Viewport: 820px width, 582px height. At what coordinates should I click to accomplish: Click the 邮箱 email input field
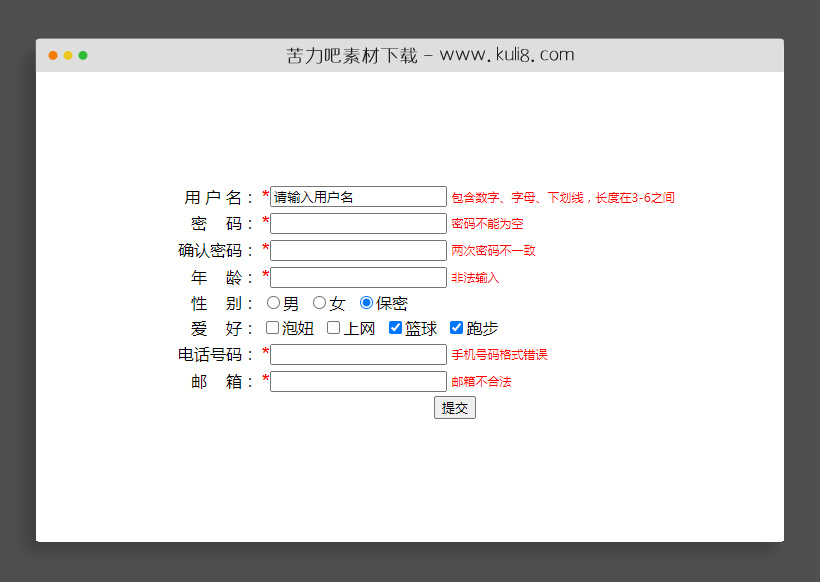pyautogui.click(x=357, y=381)
